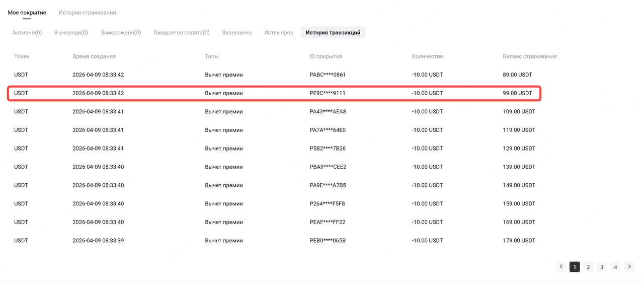Viewport: 644px width, 283px height.
Task: Click the Время создания column header
Action: coord(94,56)
